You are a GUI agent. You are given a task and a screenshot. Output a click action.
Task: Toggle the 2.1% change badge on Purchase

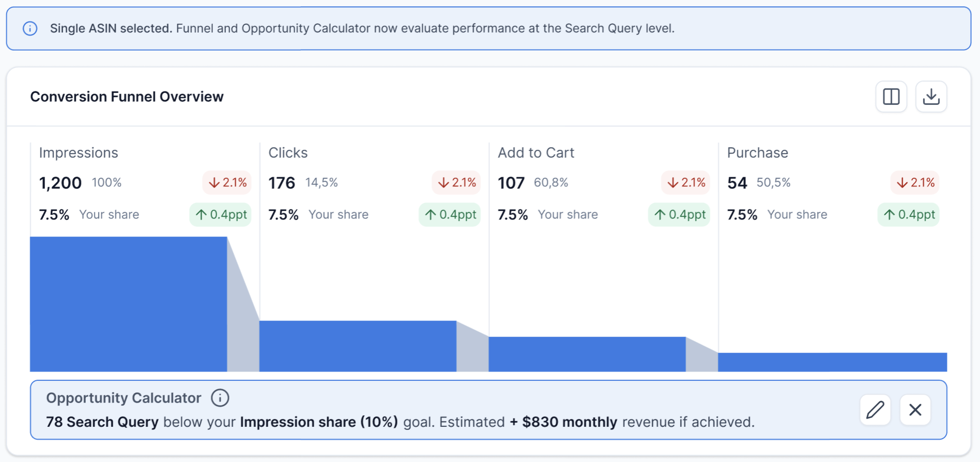[x=915, y=182]
